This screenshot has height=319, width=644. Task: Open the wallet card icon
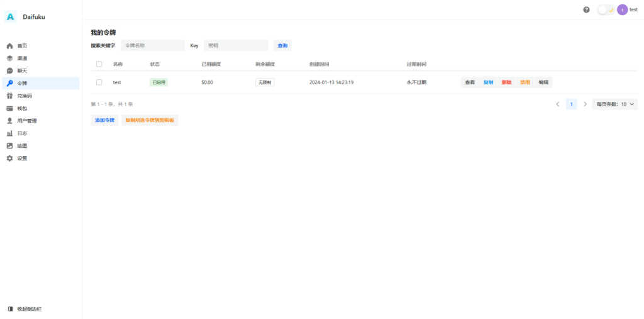pos(9,108)
